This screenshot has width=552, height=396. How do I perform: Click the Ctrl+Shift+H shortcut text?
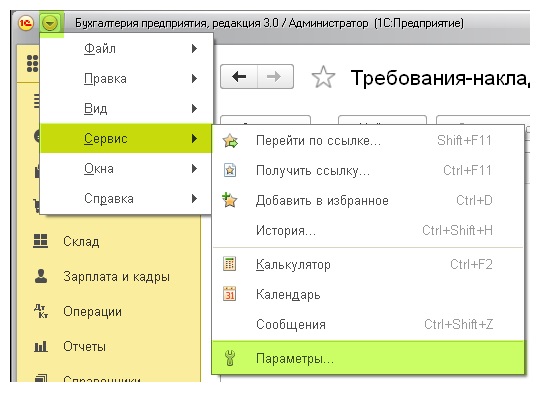coord(457,230)
